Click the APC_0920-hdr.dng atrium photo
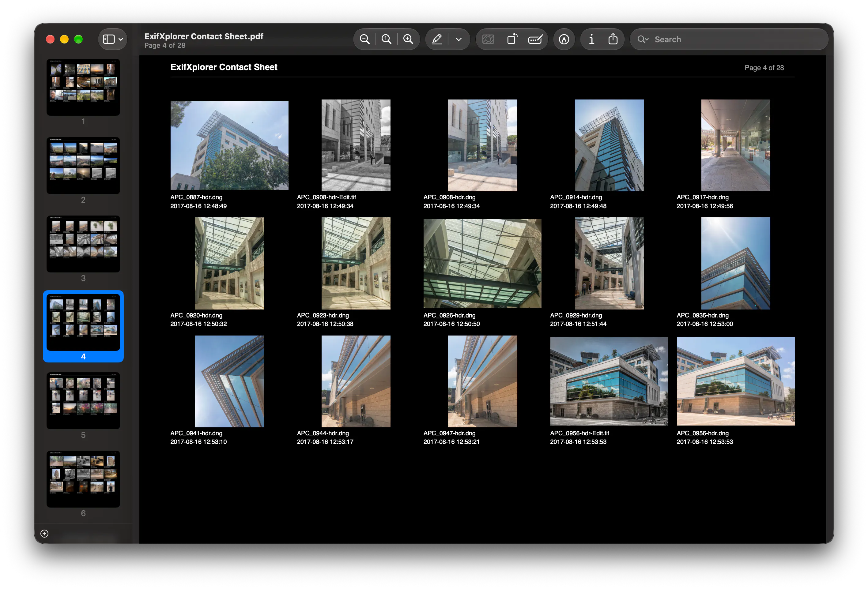Image resolution: width=868 pixels, height=589 pixels. click(x=229, y=263)
